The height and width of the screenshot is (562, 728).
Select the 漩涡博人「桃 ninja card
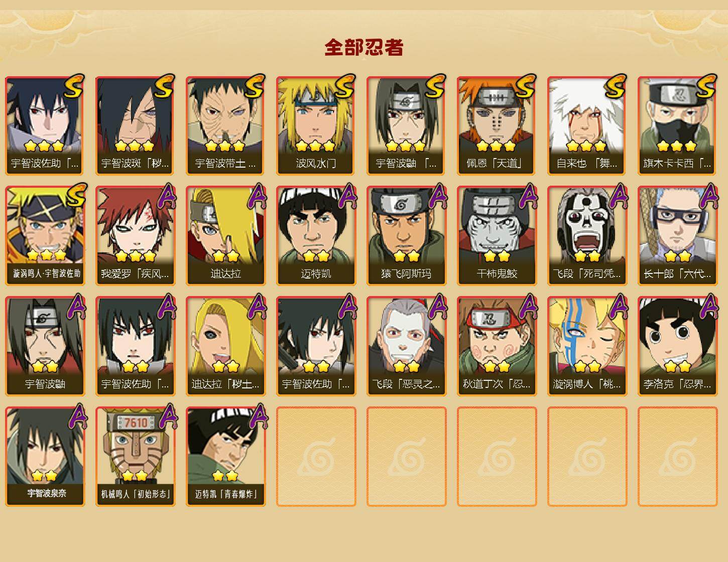[587, 346]
